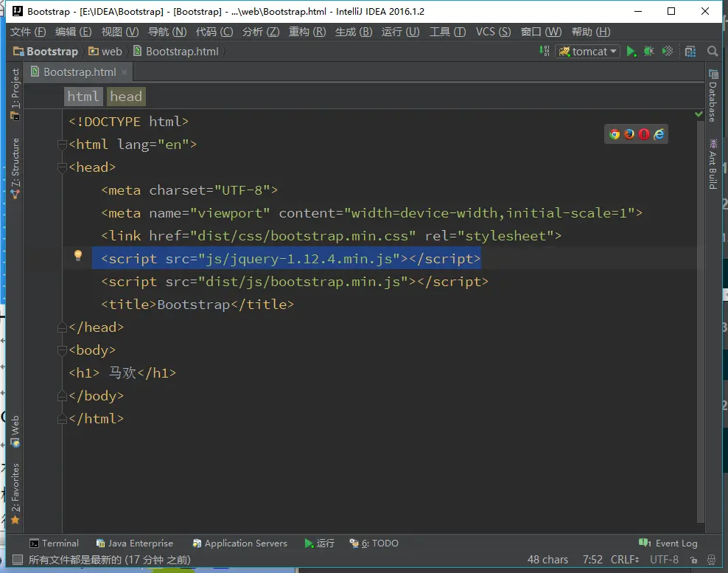Open the 帮助 (H) menu
Screen dimensions: 728x573
[591, 32]
